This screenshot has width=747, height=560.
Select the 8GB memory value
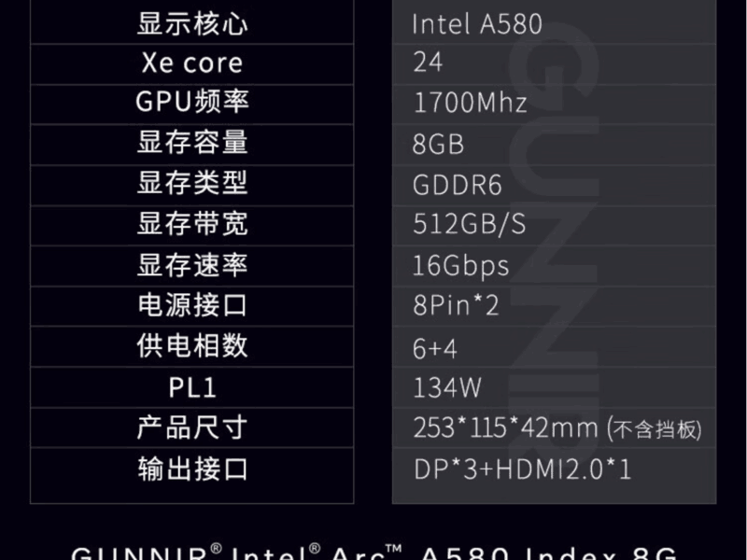[x=438, y=145]
